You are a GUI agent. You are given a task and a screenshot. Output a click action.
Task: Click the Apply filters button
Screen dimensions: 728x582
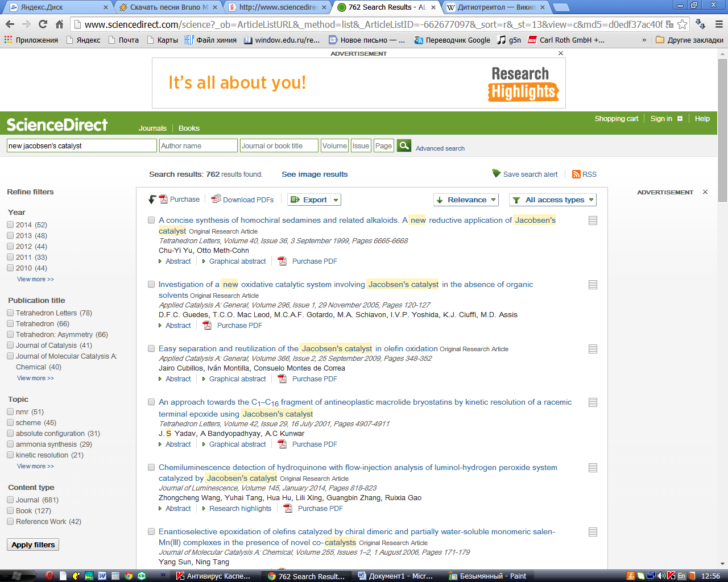33,544
